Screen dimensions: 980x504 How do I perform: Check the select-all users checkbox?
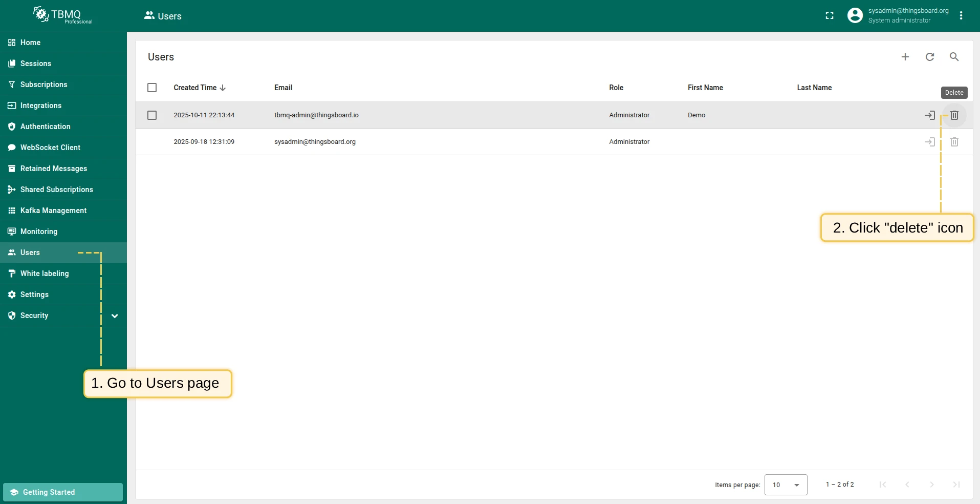click(152, 88)
